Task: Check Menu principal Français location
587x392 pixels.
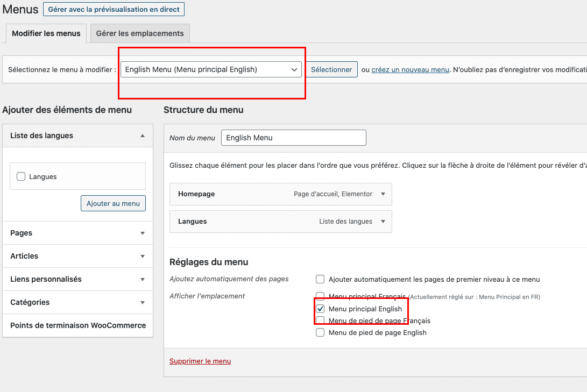Action: 320,296
